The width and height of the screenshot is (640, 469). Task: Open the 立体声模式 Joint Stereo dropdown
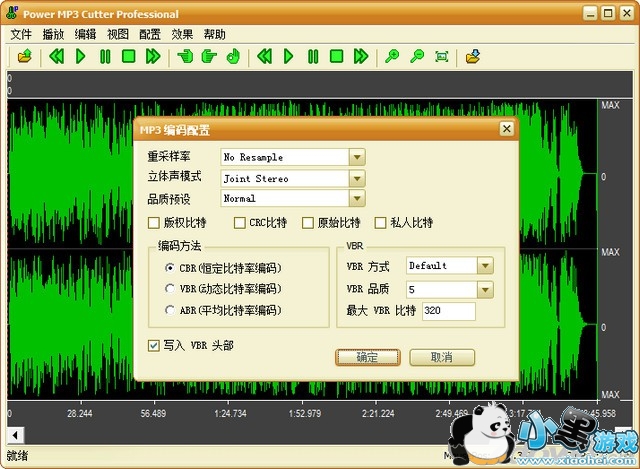(x=357, y=178)
